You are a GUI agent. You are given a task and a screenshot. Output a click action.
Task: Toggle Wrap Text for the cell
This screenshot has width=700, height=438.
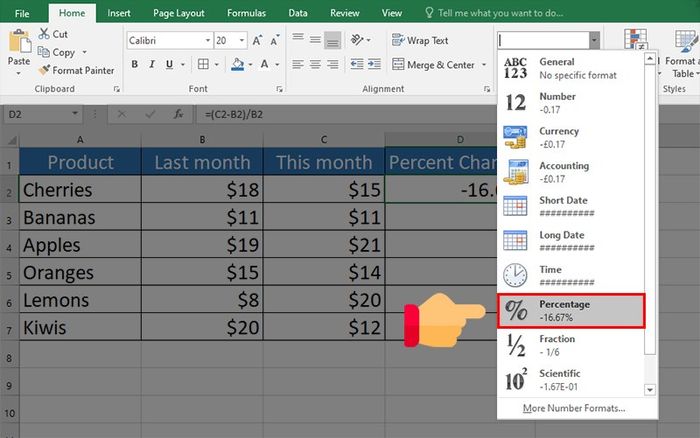coord(420,41)
